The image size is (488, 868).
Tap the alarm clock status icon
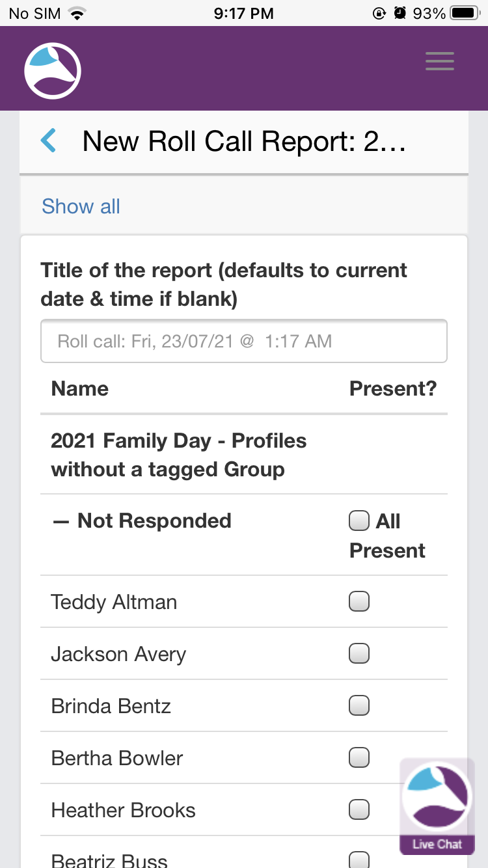(400, 13)
